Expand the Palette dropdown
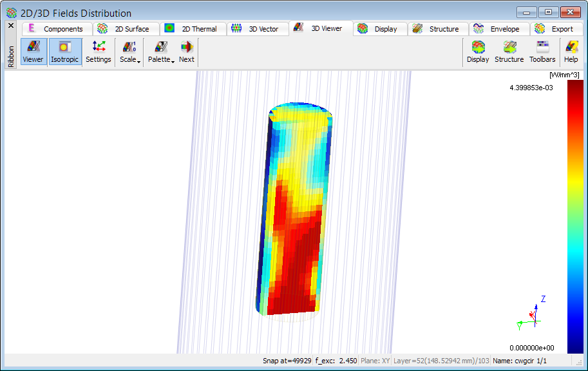The height and width of the screenshot is (371, 588). [161, 52]
